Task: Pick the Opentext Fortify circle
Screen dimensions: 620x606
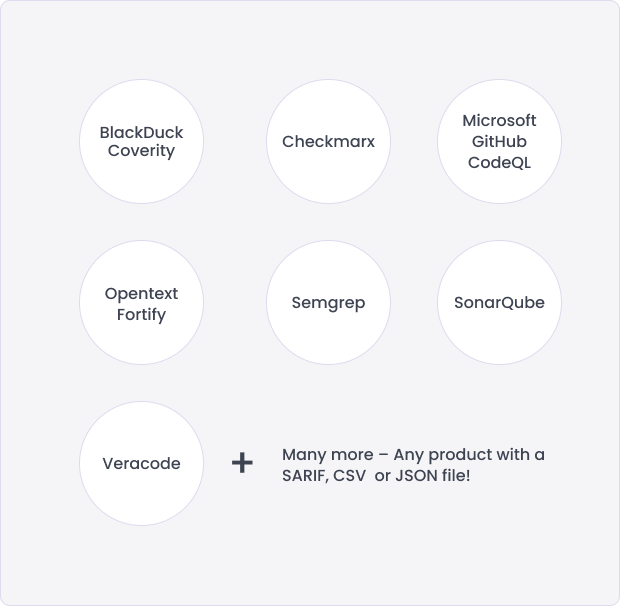Action: point(142,302)
